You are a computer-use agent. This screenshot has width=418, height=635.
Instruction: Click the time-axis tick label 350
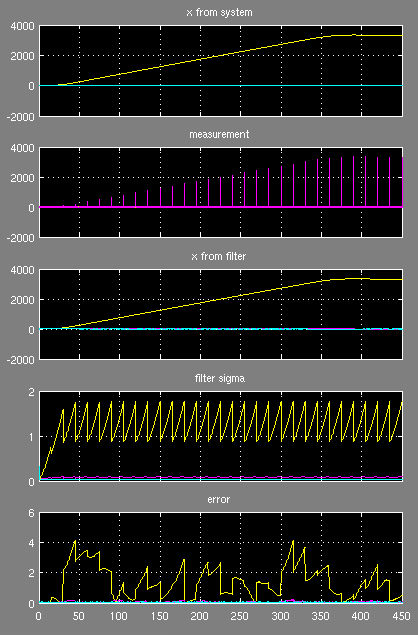click(x=321, y=616)
